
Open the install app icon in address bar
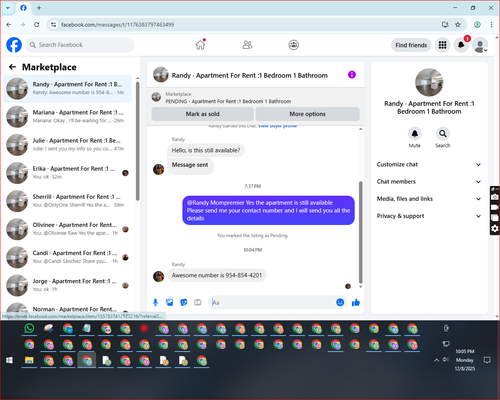(445, 24)
